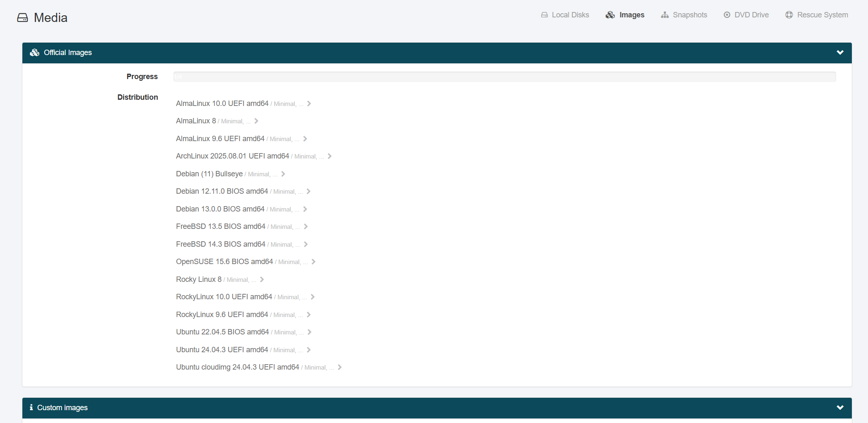Click the Custom images header title

pyautogui.click(x=63, y=408)
